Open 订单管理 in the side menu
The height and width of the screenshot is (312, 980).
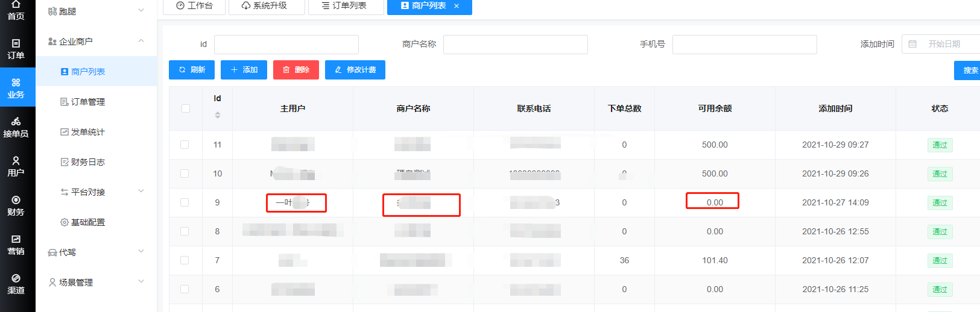[96, 101]
